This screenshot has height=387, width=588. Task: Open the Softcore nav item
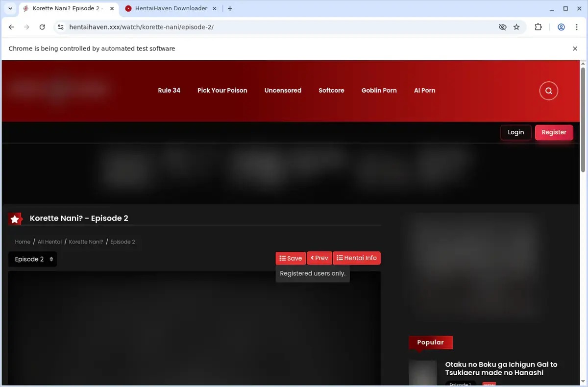331,91
